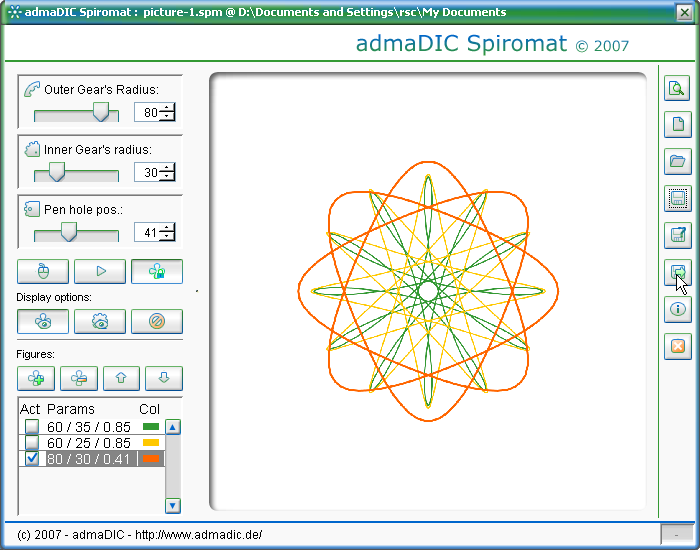Move the selected figure up
Image resolution: width=700 pixels, height=550 pixels.
[x=121, y=378]
